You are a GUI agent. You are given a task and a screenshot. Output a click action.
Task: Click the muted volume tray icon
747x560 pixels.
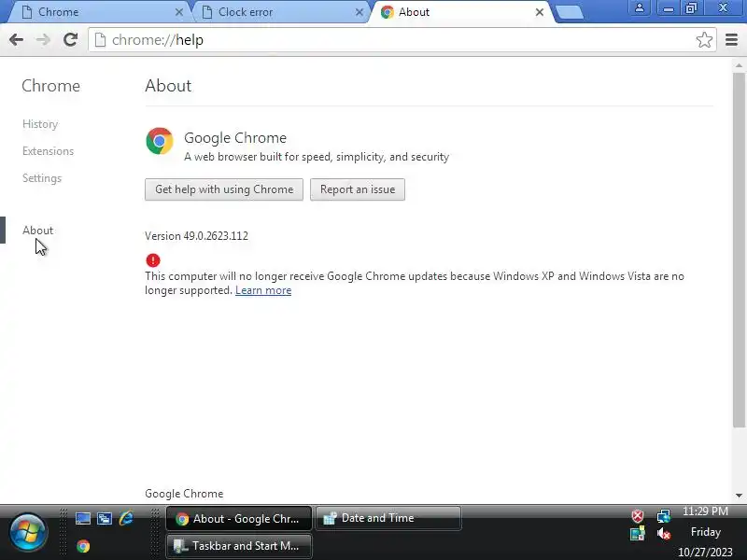coord(664,534)
